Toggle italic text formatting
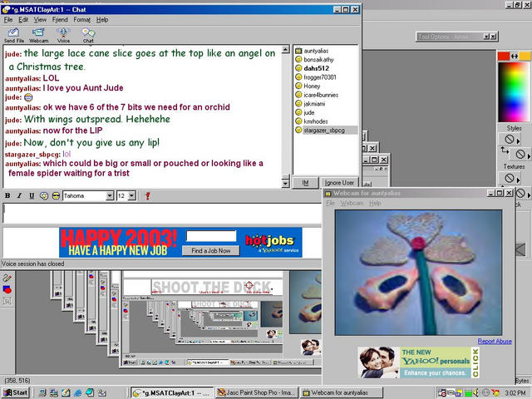 click(x=19, y=196)
